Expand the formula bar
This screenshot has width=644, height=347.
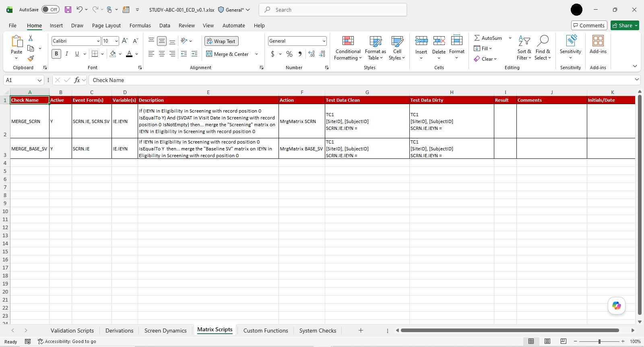point(637,80)
